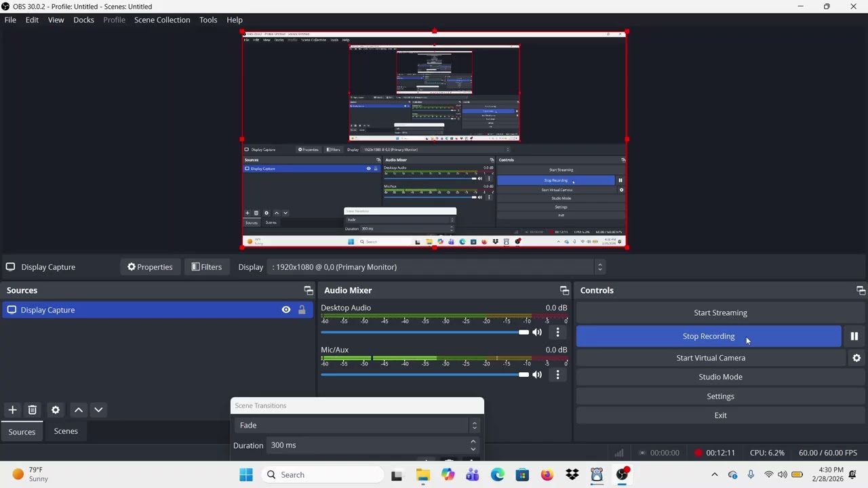Open Properties for Display Capture
This screenshot has width=868, height=488.
[x=150, y=267]
